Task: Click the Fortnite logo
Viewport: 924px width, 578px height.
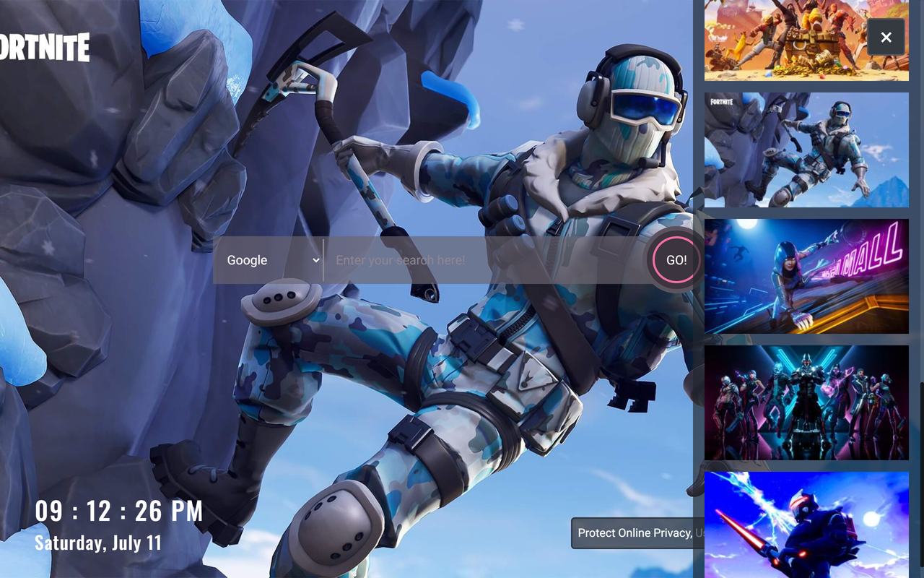Action: click(x=45, y=47)
